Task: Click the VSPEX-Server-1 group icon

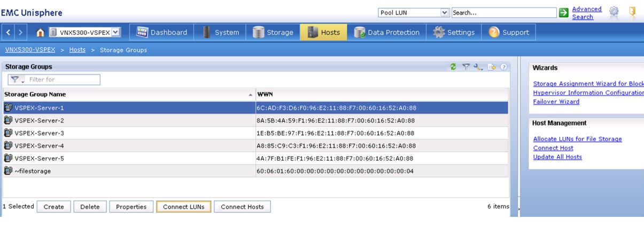Action: pos(9,107)
